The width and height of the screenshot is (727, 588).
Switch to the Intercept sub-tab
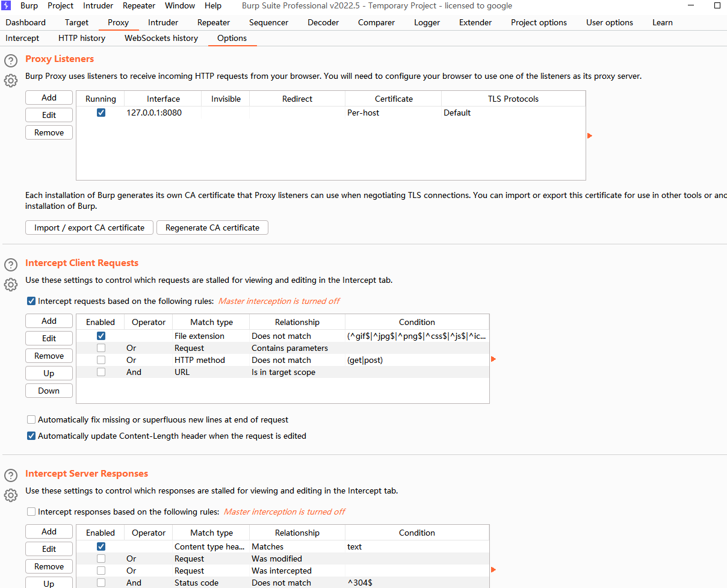[x=22, y=38]
